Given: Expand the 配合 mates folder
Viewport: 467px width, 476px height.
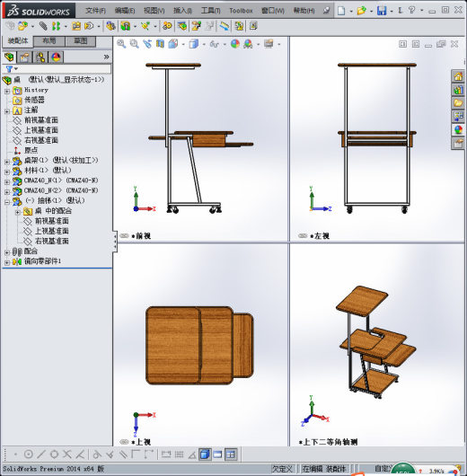Looking at the screenshot, I should click(7, 252).
